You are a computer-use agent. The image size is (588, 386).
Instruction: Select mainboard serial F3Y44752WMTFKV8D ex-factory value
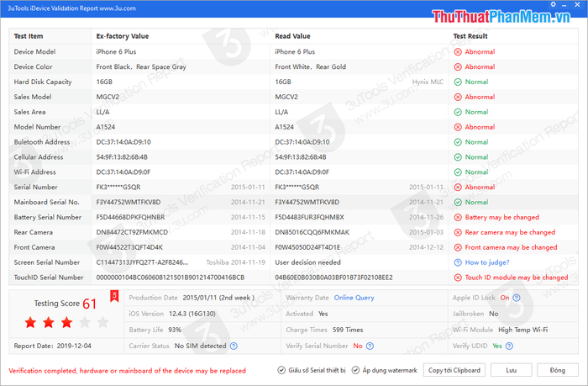[129, 203]
